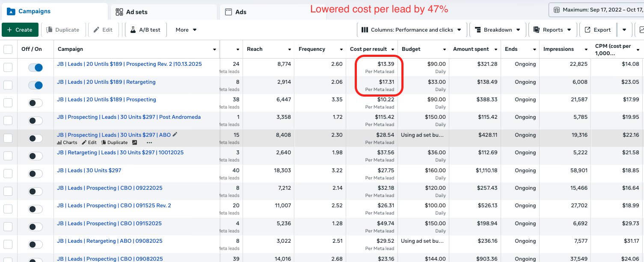This screenshot has height=262, width=644.
Task: Click the trend chart icon in hovered row
Action: [135, 142]
